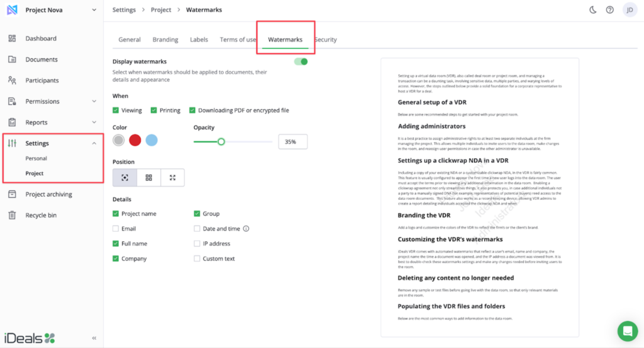Click the green chat support icon
Image resolution: width=644 pixels, height=348 pixels.
click(626, 330)
